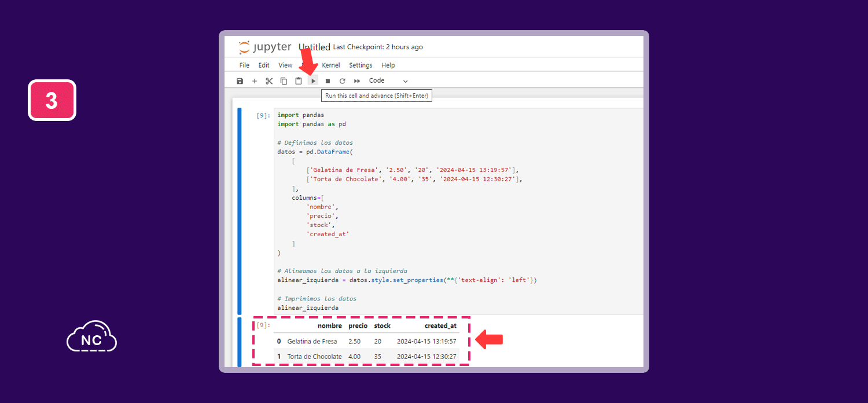The image size is (868, 403).
Task: Click into the code cell editor at 'import pandas as pd'
Action: tap(311, 124)
